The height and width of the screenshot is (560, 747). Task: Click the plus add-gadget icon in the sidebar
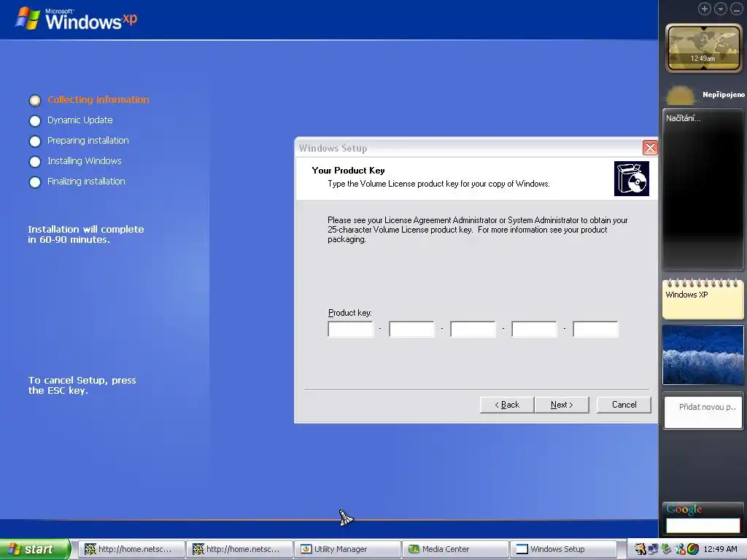[x=704, y=9]
